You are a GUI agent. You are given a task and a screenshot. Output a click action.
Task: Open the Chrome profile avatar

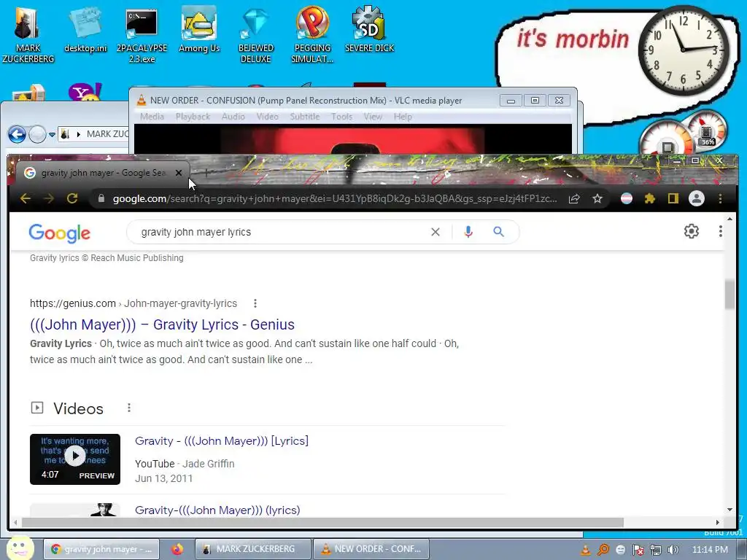tap(697, 198)
